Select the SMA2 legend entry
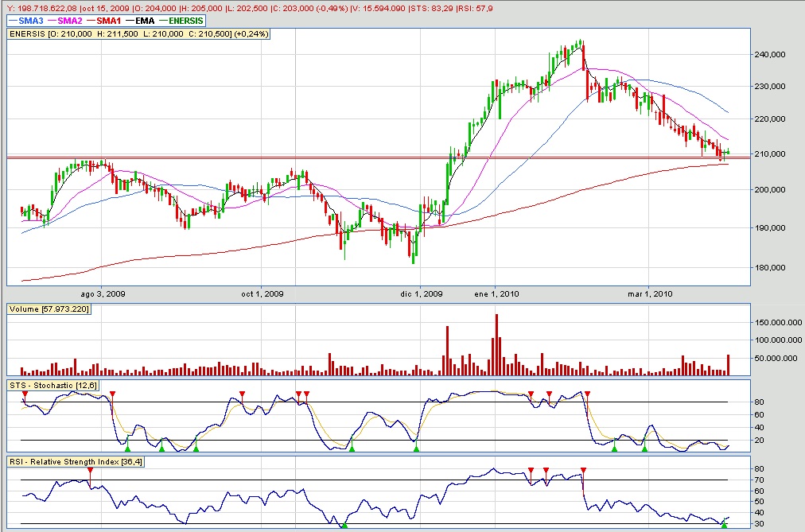 64,21
